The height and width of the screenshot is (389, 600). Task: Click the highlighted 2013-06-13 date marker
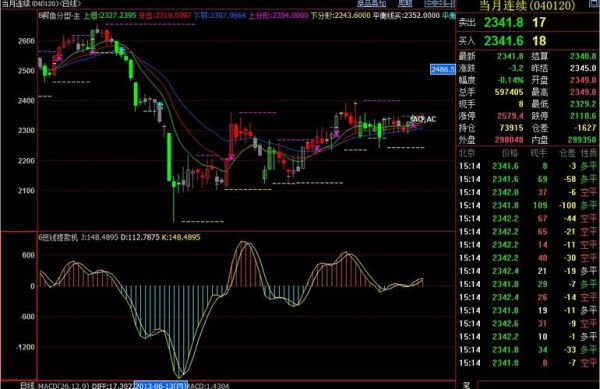pos(161,385)
